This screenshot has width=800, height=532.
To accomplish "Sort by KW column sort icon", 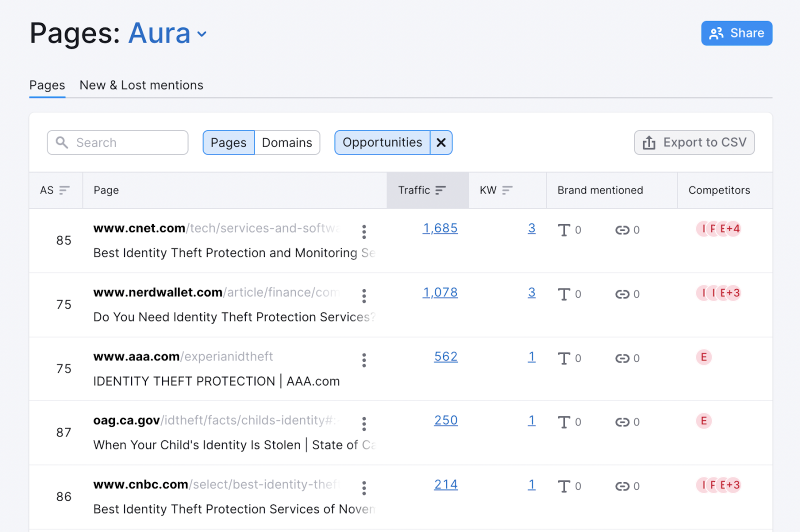I will pos(507,190).
